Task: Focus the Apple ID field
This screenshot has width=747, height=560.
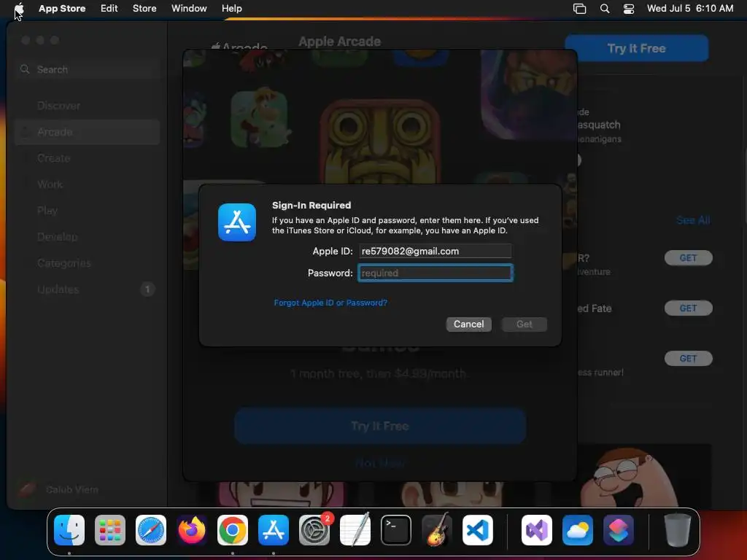Action: (x=435, y=251)
